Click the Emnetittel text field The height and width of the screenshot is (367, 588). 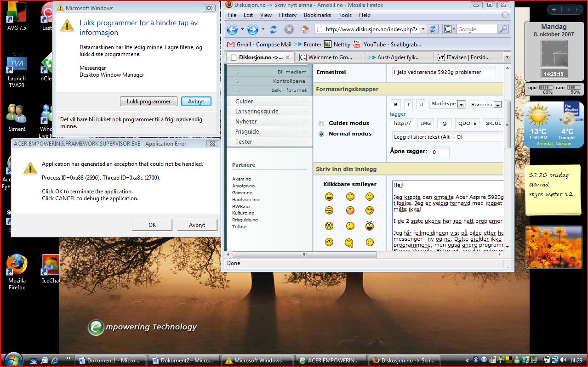tap(444, 72)
